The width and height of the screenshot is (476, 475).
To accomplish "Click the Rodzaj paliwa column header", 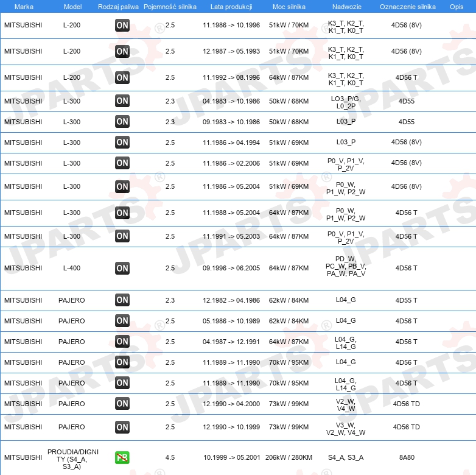I will (x=118, y=7).
